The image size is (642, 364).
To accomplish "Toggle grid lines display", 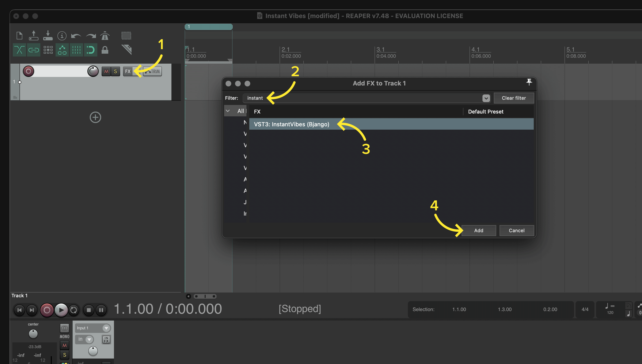I will coord(76,50).
